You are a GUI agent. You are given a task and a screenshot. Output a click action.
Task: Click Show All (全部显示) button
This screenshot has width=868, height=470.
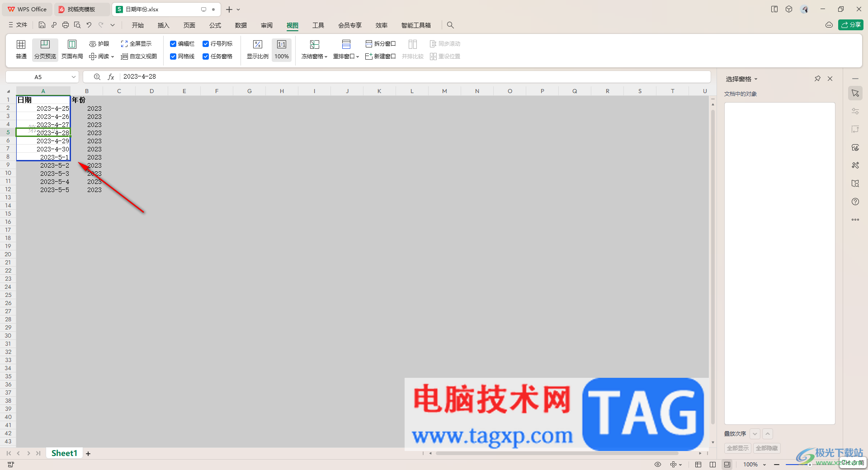(737, 448)
